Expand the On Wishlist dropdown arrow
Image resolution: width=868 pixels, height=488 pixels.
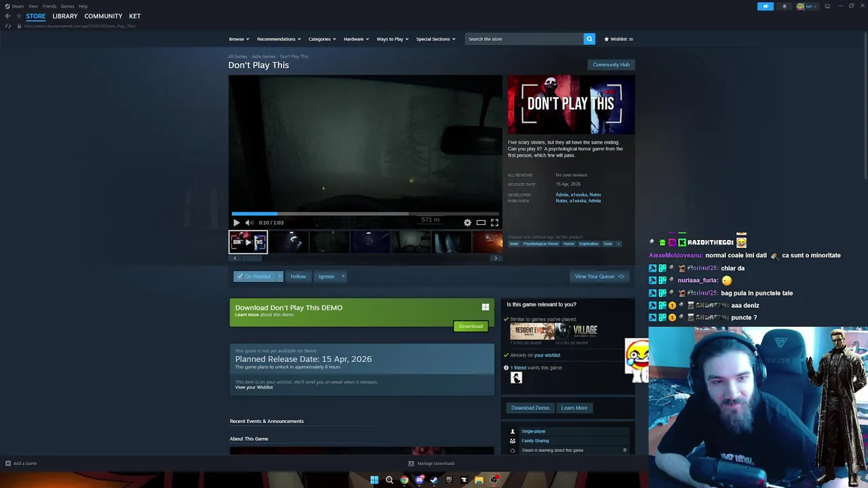click(279, 277)
